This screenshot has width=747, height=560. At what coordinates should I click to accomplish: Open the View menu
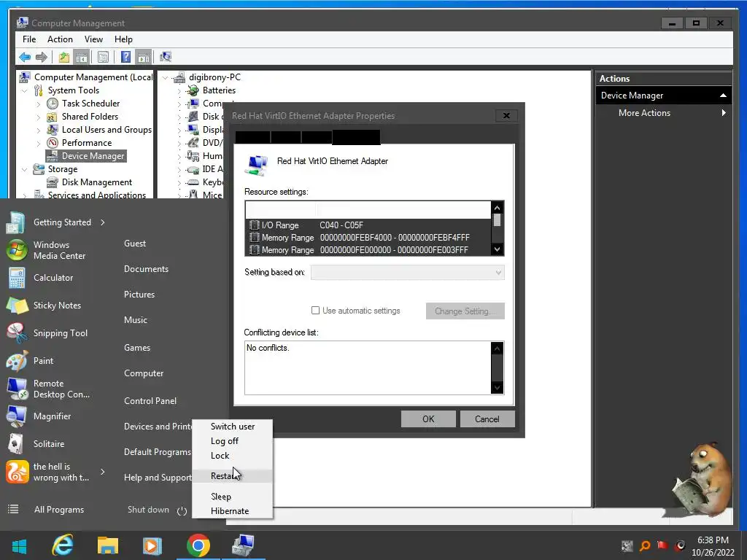point(93,39)
